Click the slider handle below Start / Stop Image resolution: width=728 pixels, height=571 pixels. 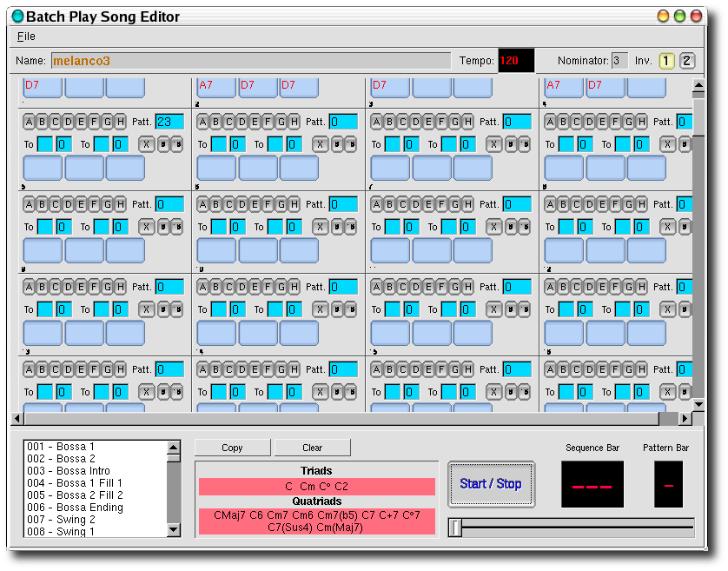pyautogui.click(x=455, y=528)
